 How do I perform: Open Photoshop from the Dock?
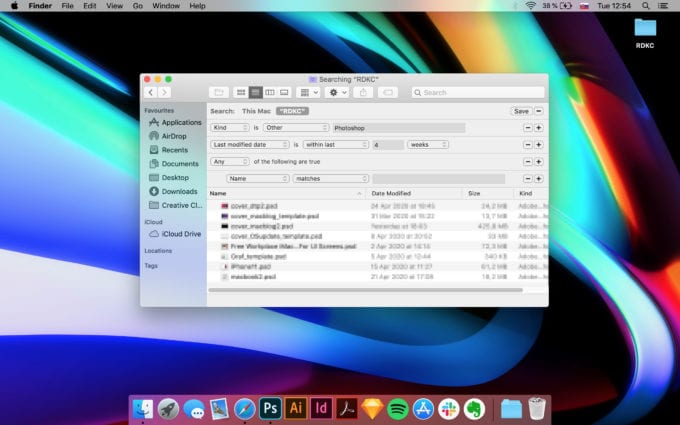click(x=269, y=408)
